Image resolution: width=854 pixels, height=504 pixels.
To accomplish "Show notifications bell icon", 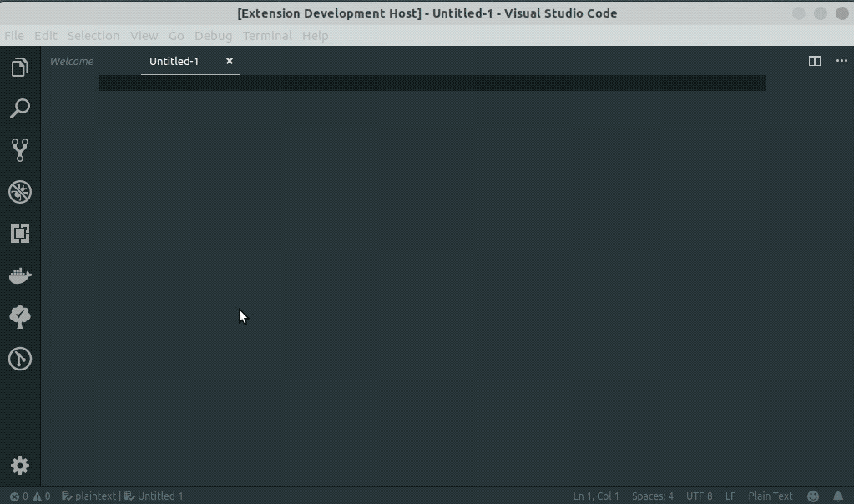I will click(838, 496).
